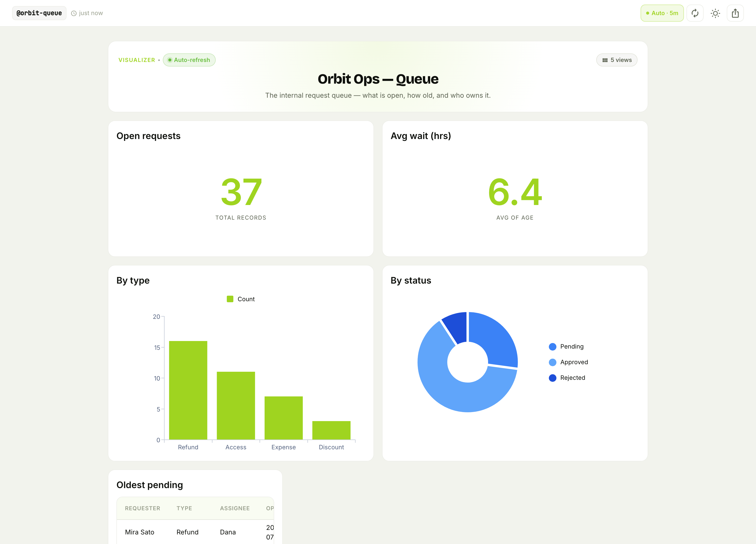The image size is (756, 544).
Task: Click the 'Oldest pending' card title
Action: [150, 485]
